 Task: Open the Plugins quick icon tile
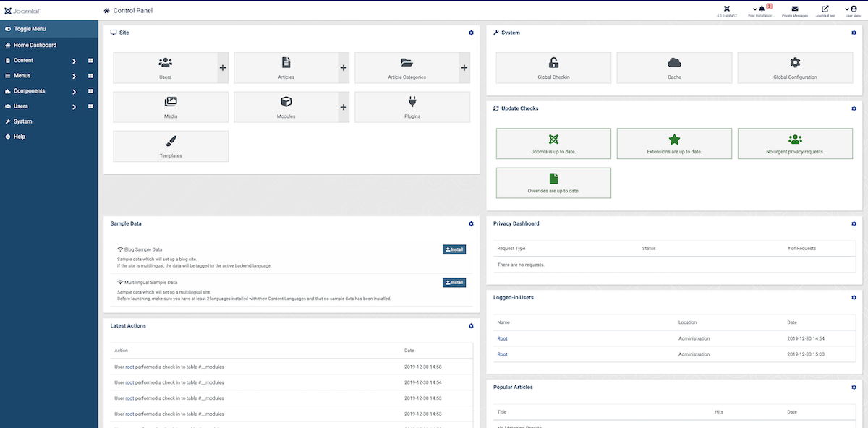coord(412,106)
